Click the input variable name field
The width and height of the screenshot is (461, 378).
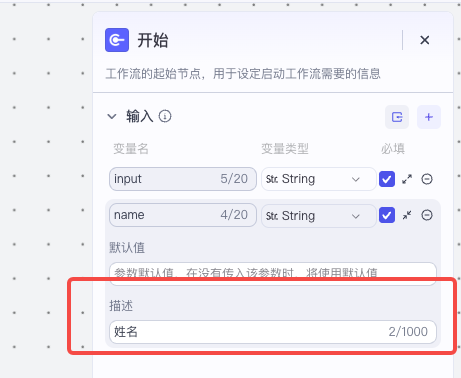point(183,179)
